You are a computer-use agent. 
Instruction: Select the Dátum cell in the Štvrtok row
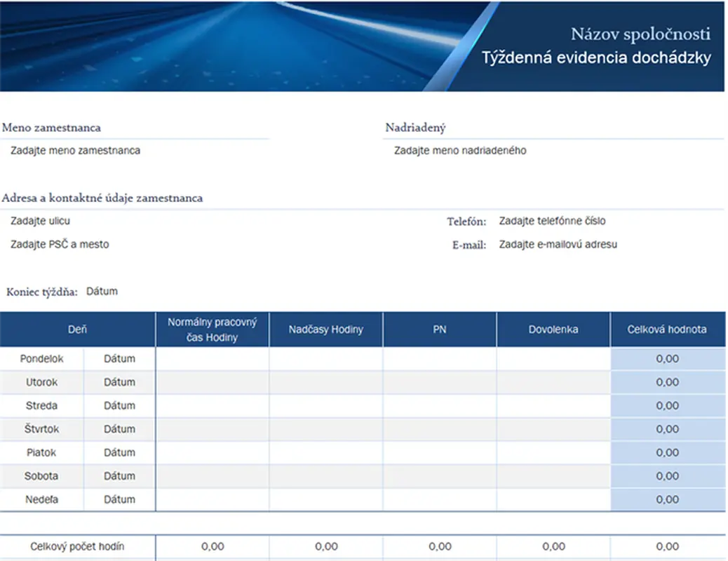pyautogui.click(x=120, y=429)
